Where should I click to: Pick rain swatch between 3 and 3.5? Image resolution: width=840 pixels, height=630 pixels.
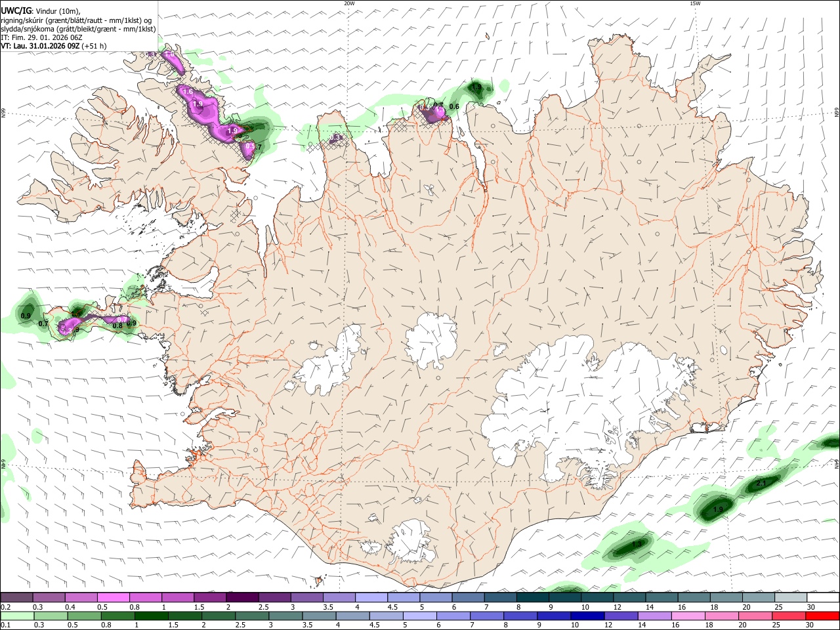point(285,616)
